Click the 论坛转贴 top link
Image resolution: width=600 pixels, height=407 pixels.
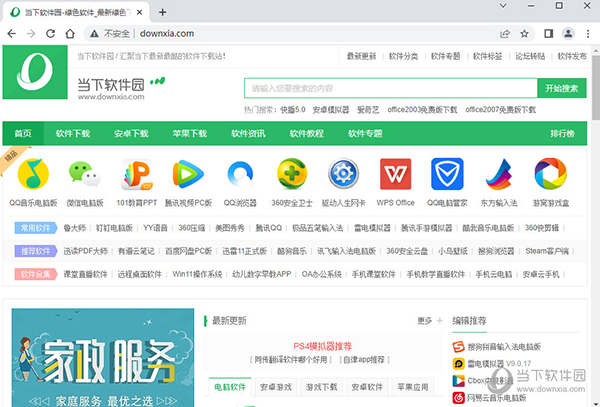click(x=530, y=56)
